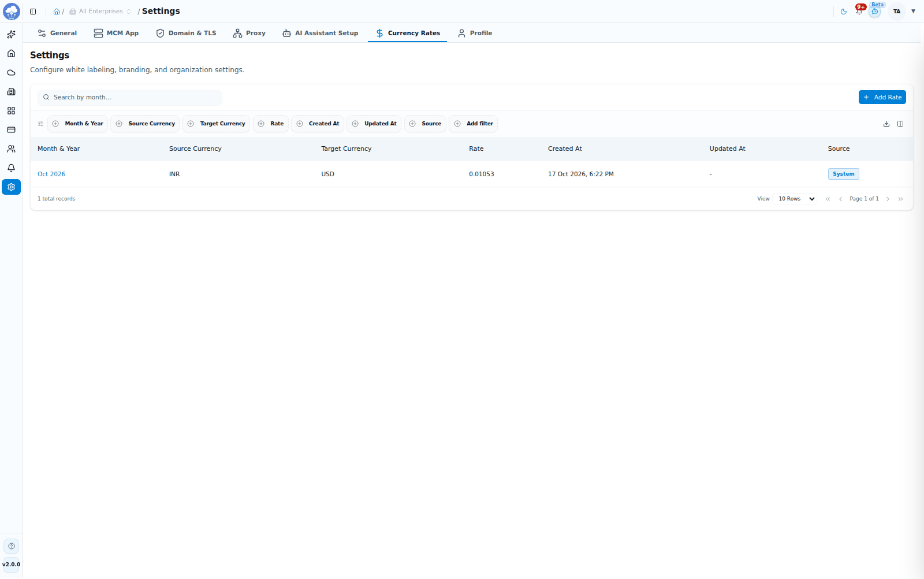
Task: Switch to the General tab
Action: click(57, 34)
